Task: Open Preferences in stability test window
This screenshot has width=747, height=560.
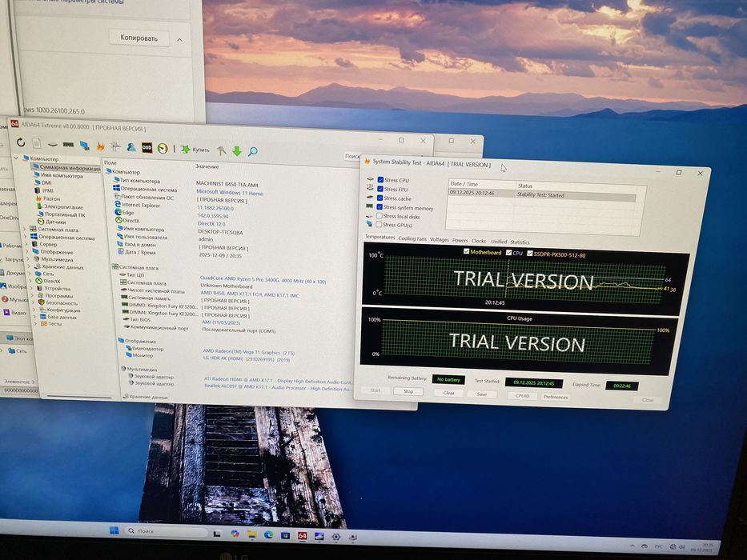Action: pyautogui.click(x=556, y=397)
